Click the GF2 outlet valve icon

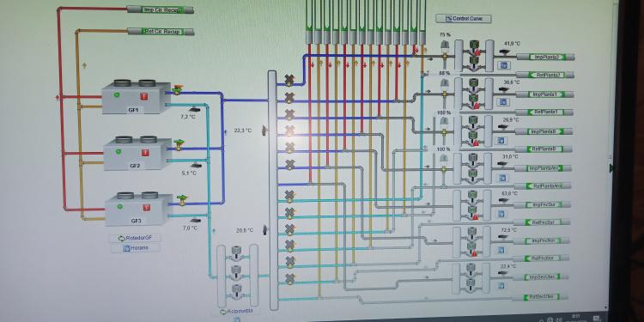[x=179, y=144]
